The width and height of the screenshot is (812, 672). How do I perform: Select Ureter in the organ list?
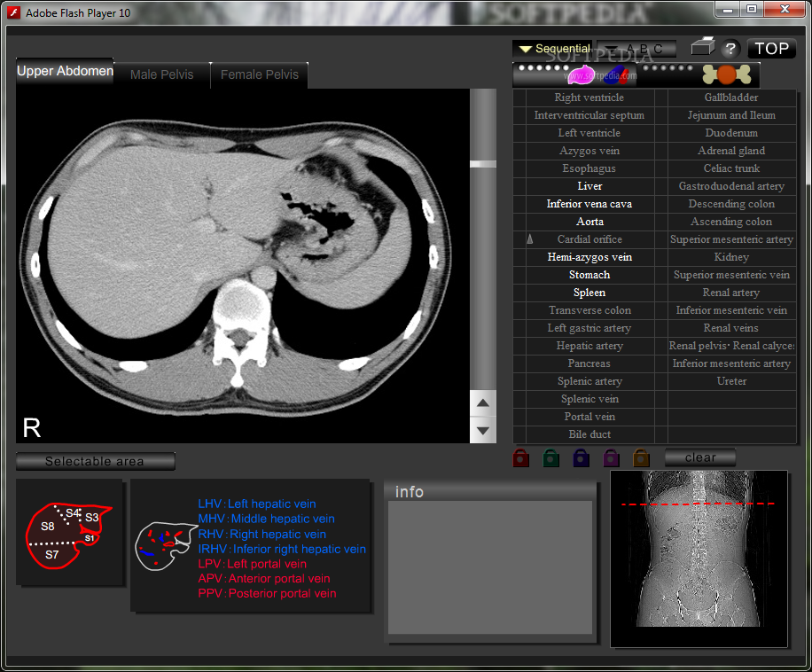(x=731, y=381)
